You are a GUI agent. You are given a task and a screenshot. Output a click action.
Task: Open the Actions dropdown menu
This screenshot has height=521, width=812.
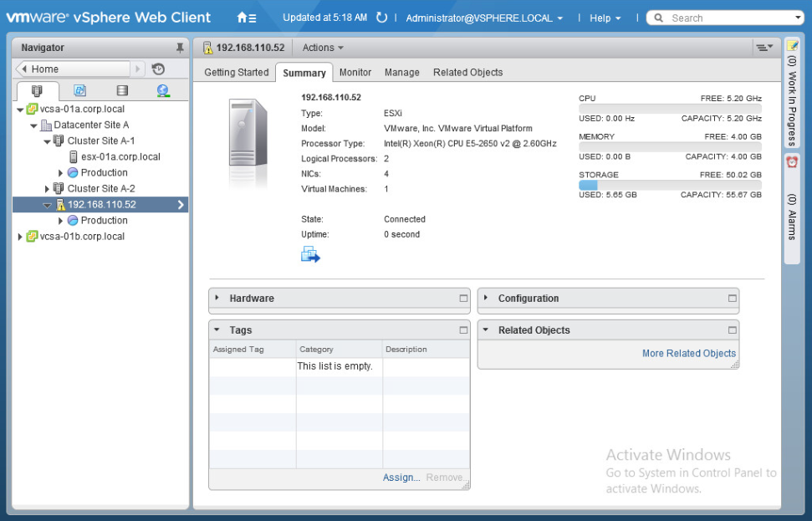323,48
